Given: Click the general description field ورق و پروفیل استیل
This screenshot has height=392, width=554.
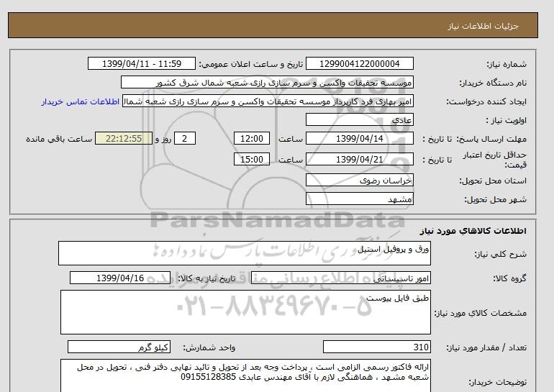Looking at the screenshot, I should coord(245,253).
